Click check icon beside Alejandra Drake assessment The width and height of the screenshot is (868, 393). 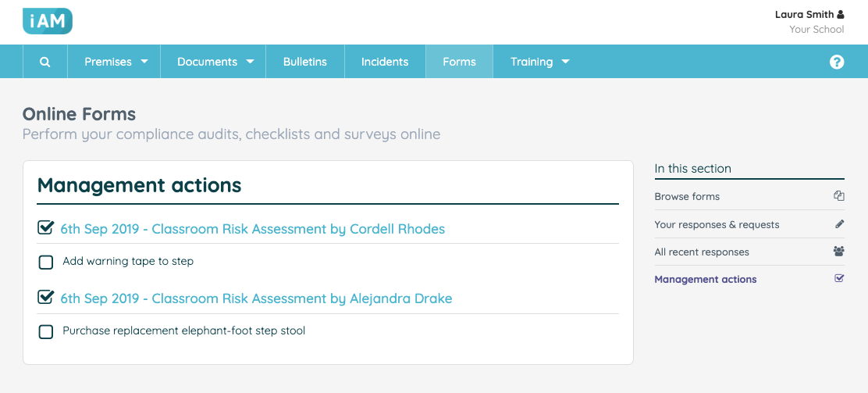[45, 297]
